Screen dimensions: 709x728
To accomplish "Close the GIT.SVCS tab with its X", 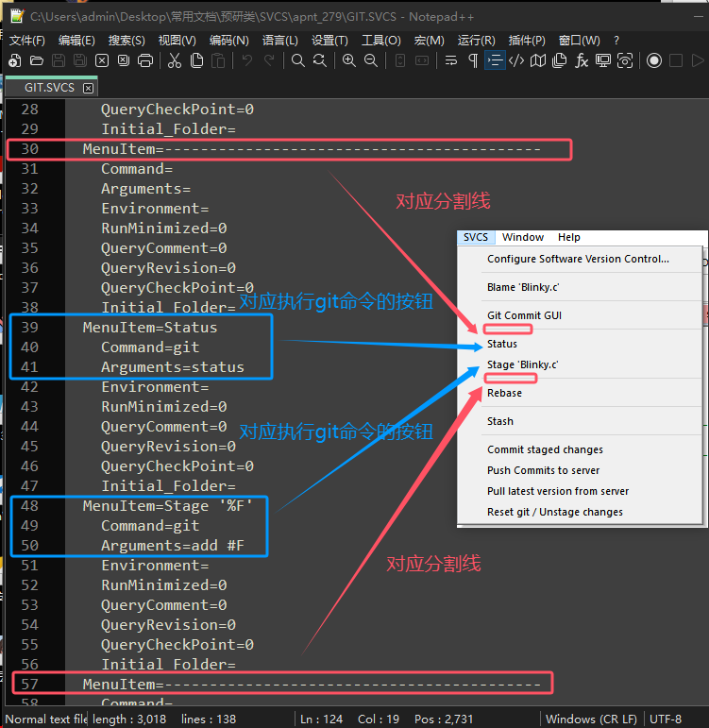I will tap(89, 88).
